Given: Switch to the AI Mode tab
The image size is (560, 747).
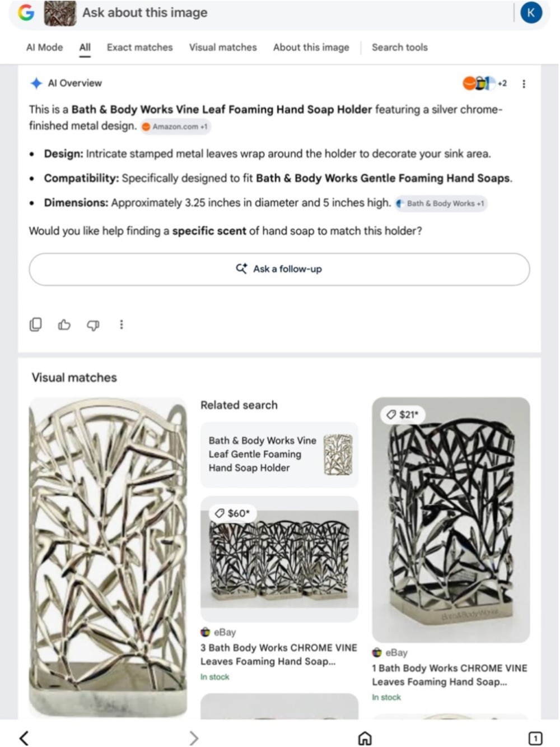Looking at the screenshot, I should [x=44, y=48].
